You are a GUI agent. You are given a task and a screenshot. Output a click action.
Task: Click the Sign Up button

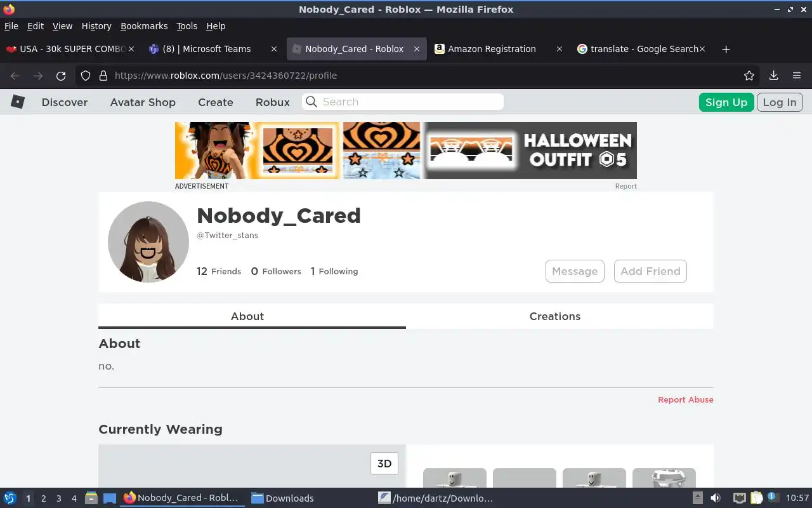(x=726, y=102)
